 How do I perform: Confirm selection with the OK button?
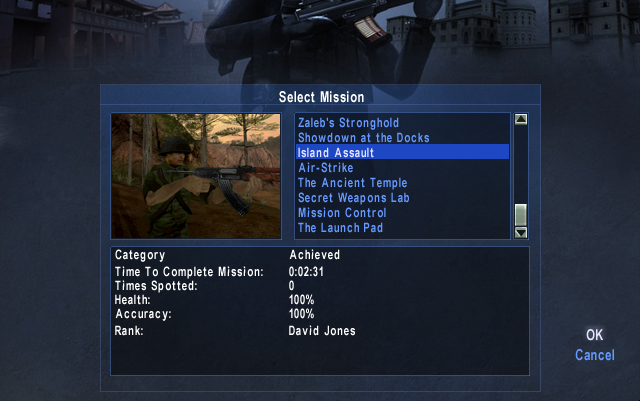pyautogui.click(x=594, y=335)
